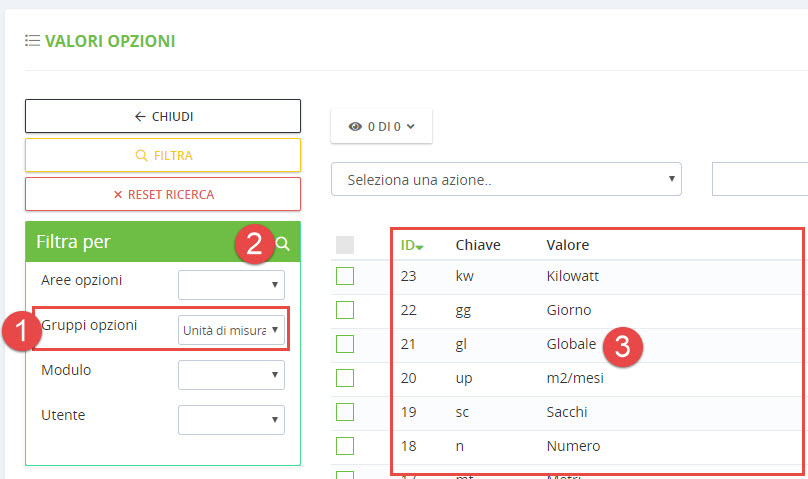Check the box for row 21 Globale
The width and height of the screenshot is (808, 479).
[345, 344]
